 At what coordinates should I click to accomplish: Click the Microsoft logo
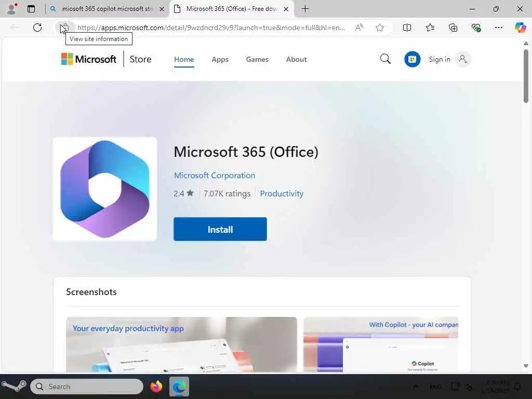[88, 59]
